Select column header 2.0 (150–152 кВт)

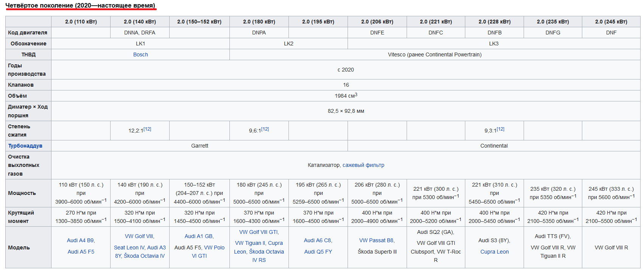point(199,22)
